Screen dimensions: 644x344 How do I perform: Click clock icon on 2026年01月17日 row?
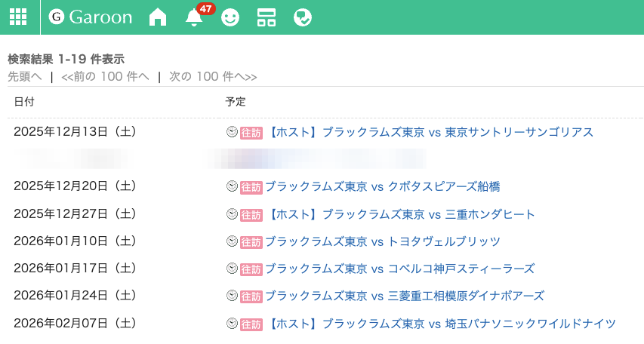click(x=232, y=269)
